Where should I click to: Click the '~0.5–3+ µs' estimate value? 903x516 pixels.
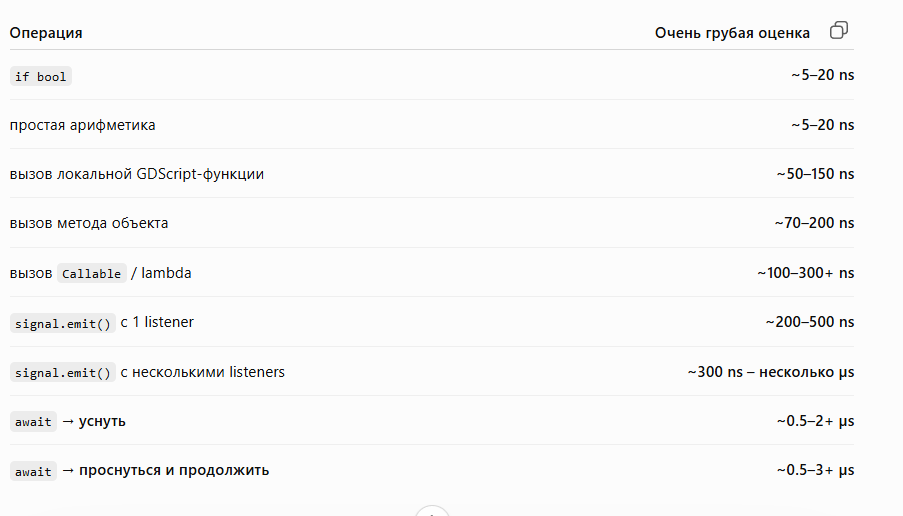point(815,470)
